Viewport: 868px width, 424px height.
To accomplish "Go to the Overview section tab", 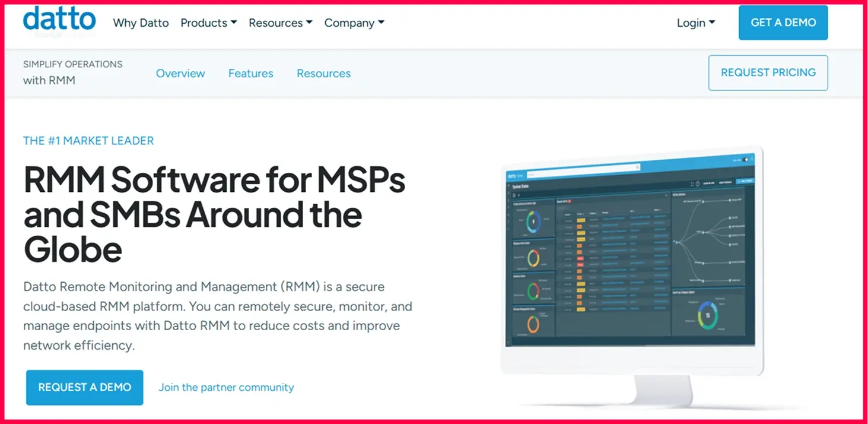I will pyautogui.click(x=180, y=74).
